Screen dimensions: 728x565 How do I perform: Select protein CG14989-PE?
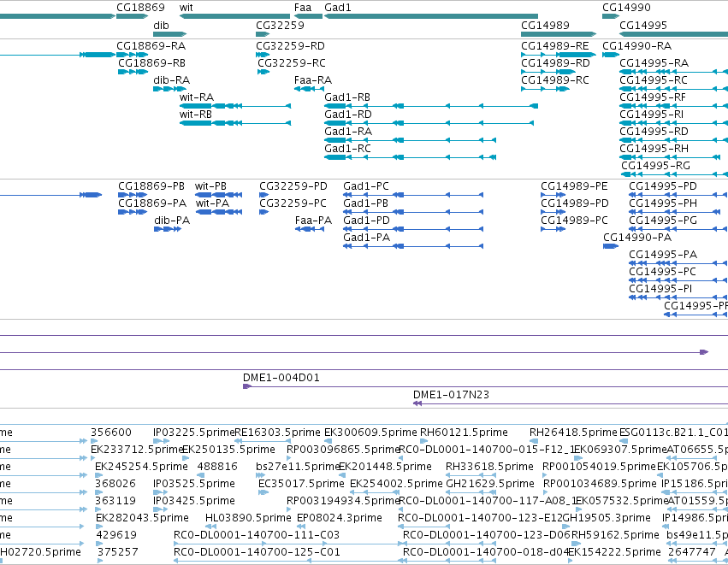pos(553,195)
